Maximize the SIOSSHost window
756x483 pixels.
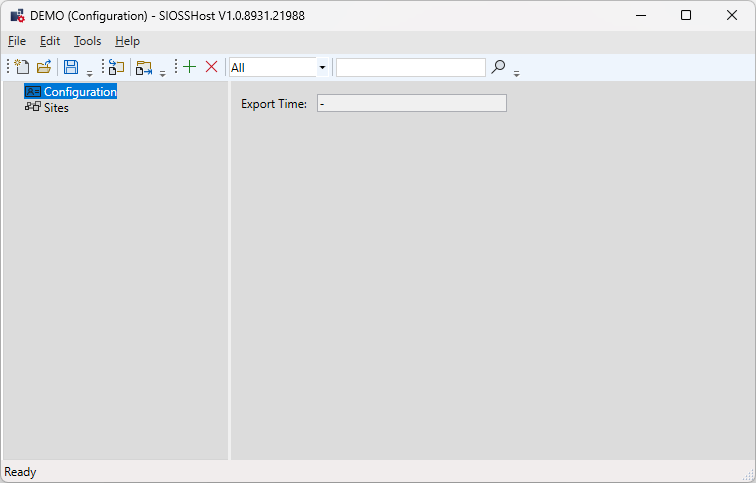click(686, 15)
